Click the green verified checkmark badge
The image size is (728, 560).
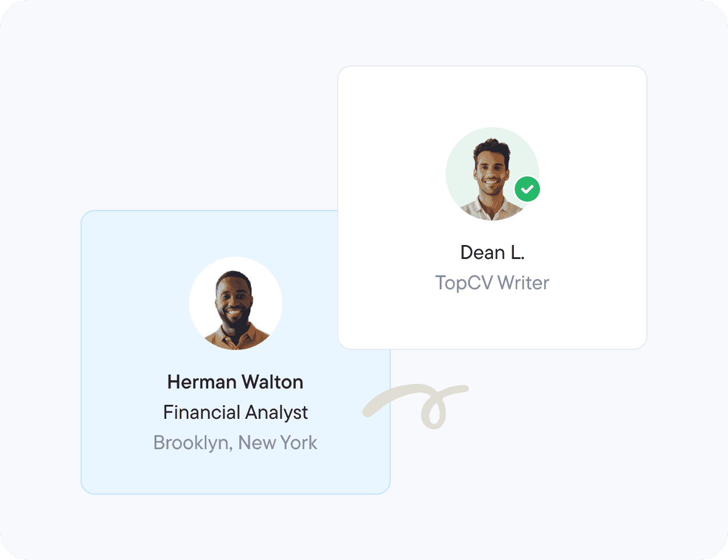point(527,190)
